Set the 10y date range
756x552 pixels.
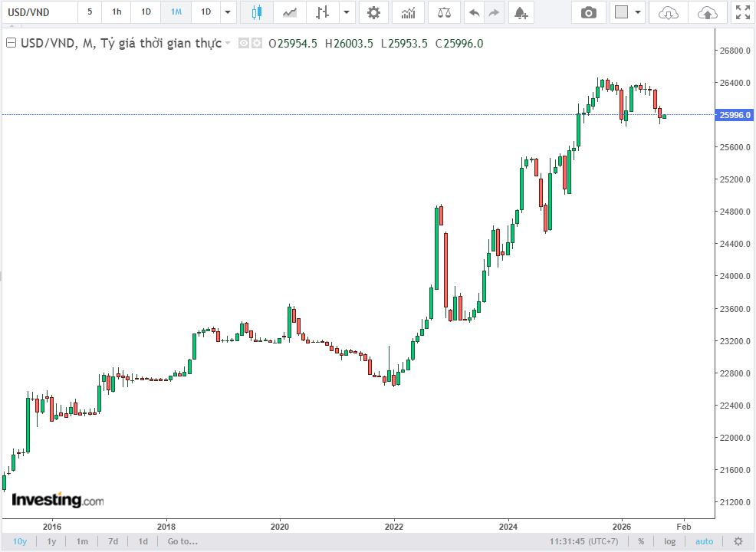coord(20,541)
